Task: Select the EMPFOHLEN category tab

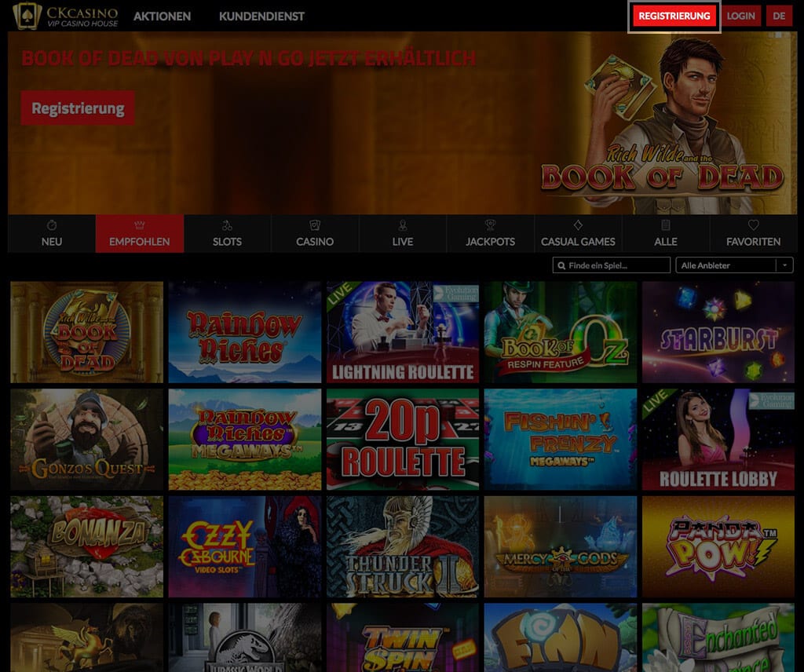Action: click(140, 234)
